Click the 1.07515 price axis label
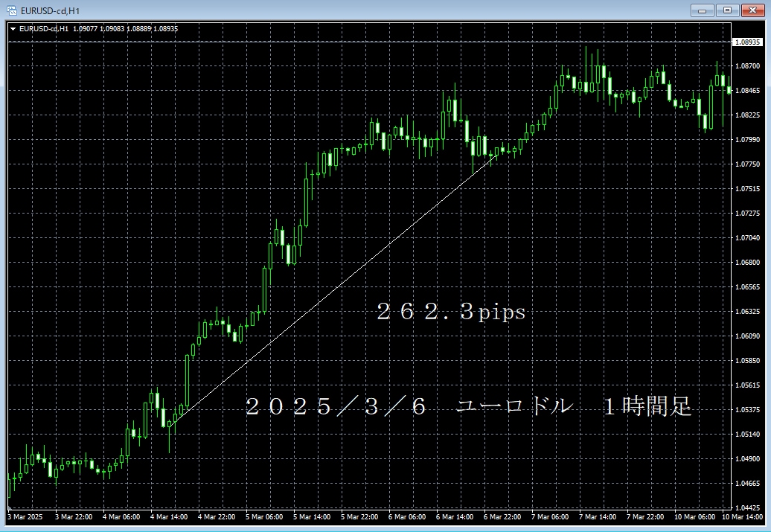Viewport: 771px width, 532px height. pyautogui.click(x=747, y=189)
